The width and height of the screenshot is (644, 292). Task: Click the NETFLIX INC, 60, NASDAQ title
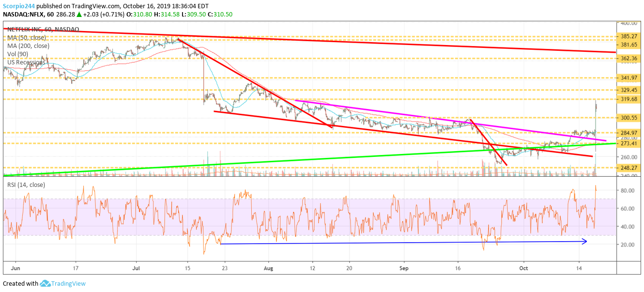43,30
